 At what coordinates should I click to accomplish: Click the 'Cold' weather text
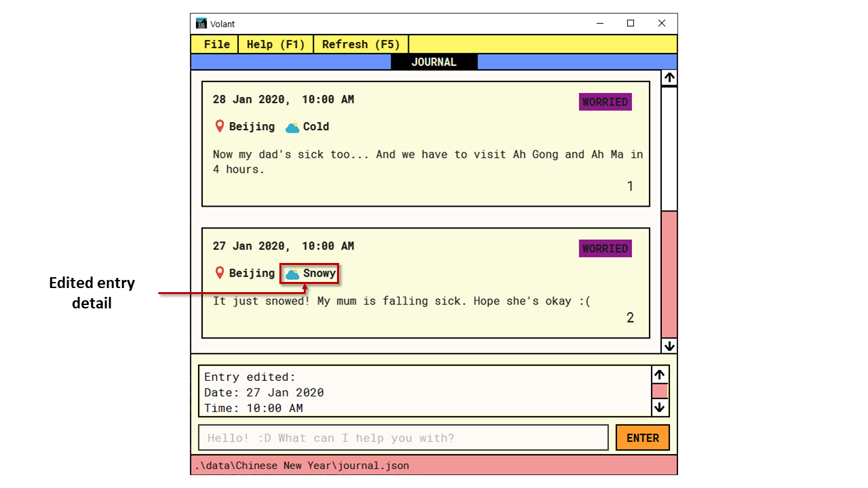(x=316, y=127)
